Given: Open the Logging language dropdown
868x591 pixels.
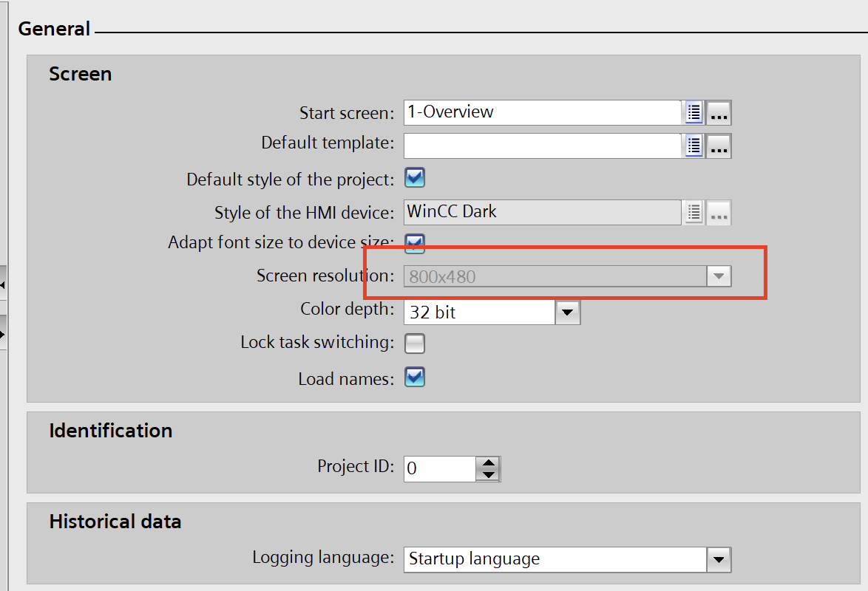Looking at the screenshot, I should coord(718,560).
